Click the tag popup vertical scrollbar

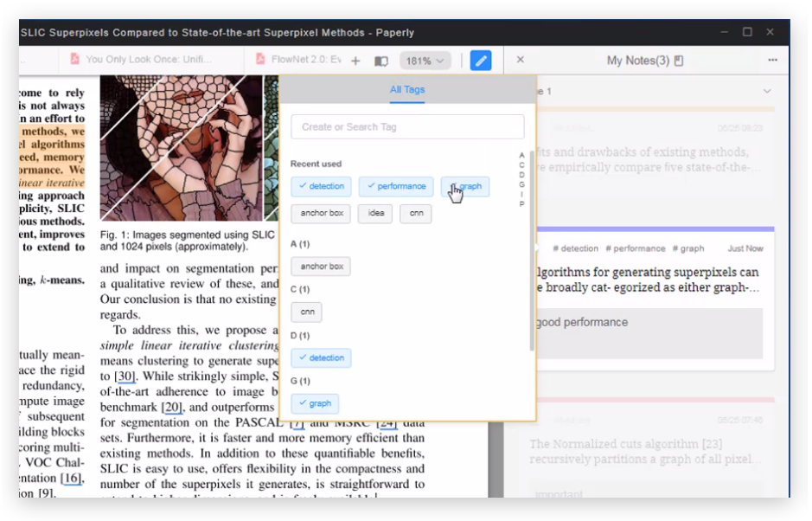pyautogui.click(x=532, y=250)
